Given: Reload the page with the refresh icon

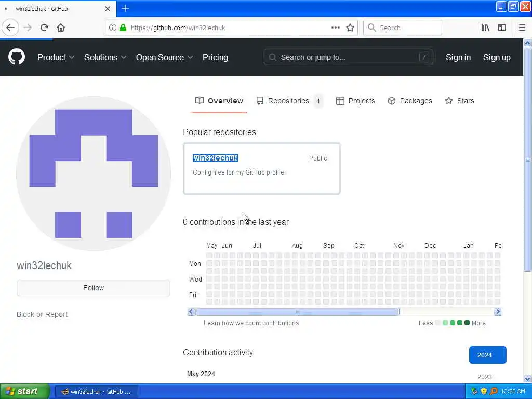Looking at the screenshot, I should tap(44, 28).
